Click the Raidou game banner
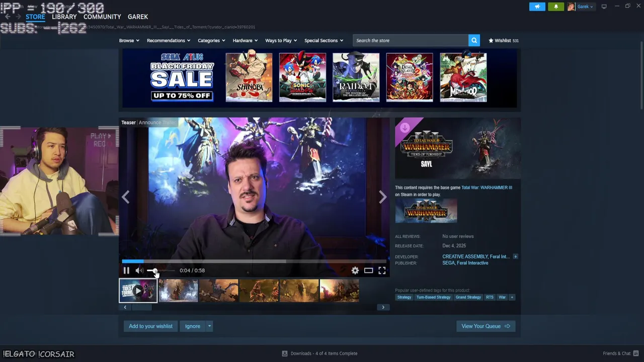 (x=356, y=77)
